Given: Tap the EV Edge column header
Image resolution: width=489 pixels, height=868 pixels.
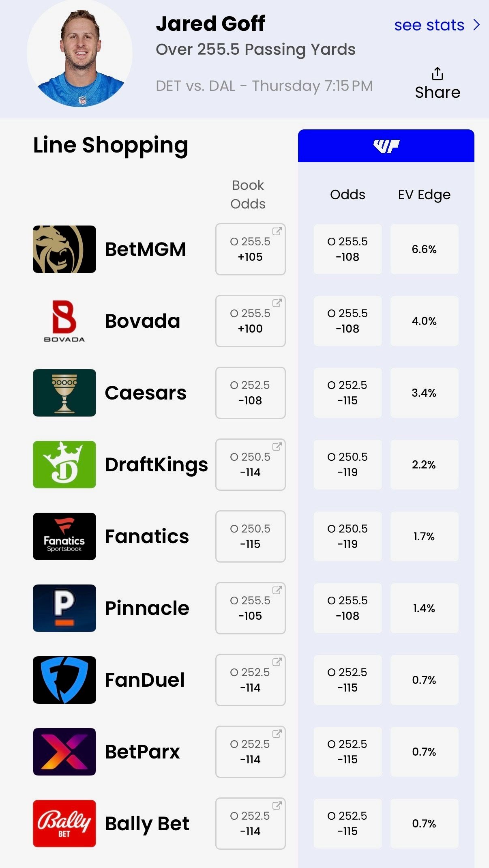Looking at the screenshot, I should [424, 195].
